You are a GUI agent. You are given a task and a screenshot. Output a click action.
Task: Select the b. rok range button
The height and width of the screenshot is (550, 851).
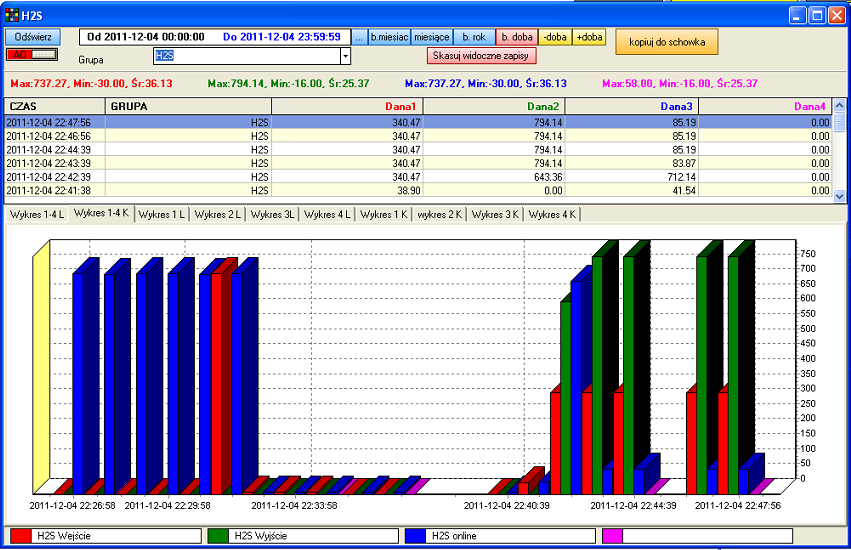tap(474, 37)
